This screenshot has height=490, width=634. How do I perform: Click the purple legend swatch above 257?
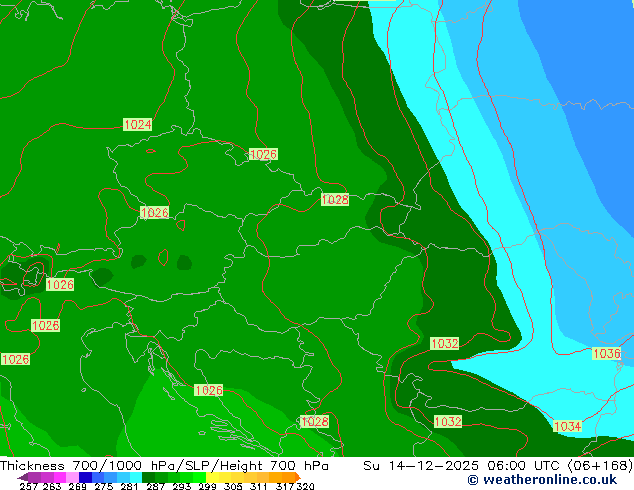click(34, 477)
